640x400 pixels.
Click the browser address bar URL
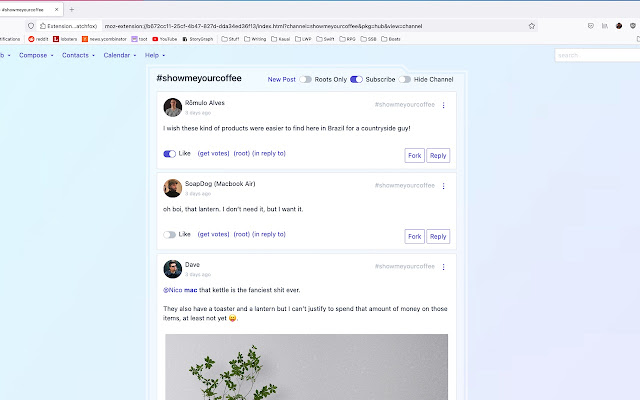(x=263, y=26)
